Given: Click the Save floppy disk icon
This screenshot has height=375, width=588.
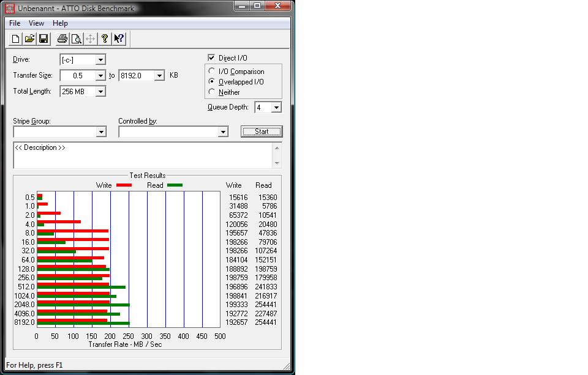Looking at the screenshot, I should click(43, 39).
